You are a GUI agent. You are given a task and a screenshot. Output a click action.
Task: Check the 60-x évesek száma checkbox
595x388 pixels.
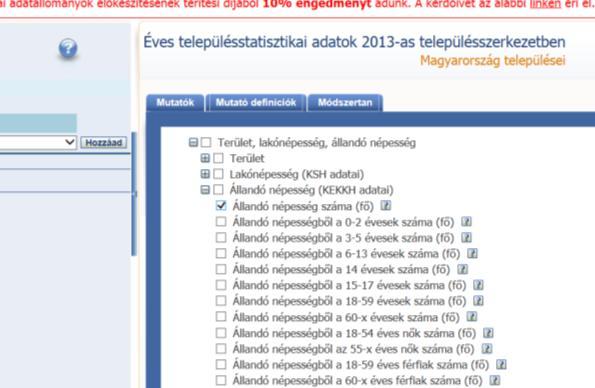tap(221, 317)
